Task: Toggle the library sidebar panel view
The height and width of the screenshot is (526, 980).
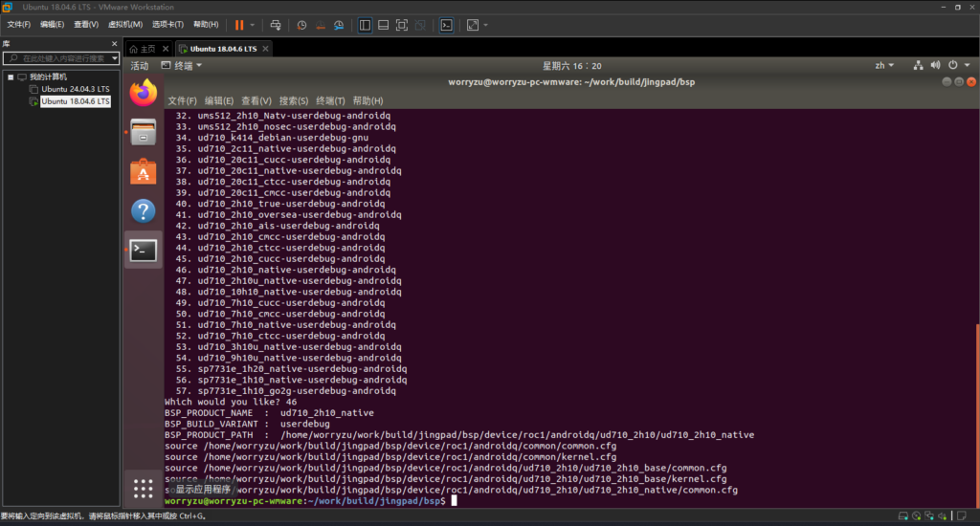Action: click(x=365, y=25)
